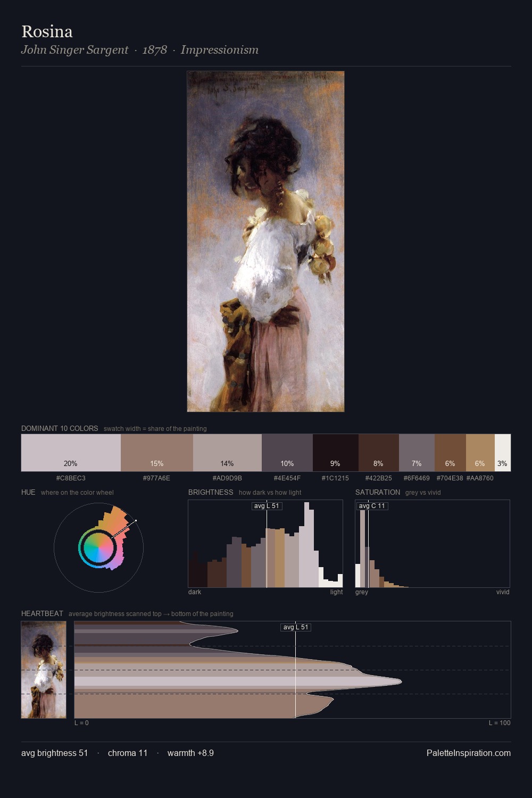
Task: Click the hex code #AD9D9B
Action: click(227, 478)
